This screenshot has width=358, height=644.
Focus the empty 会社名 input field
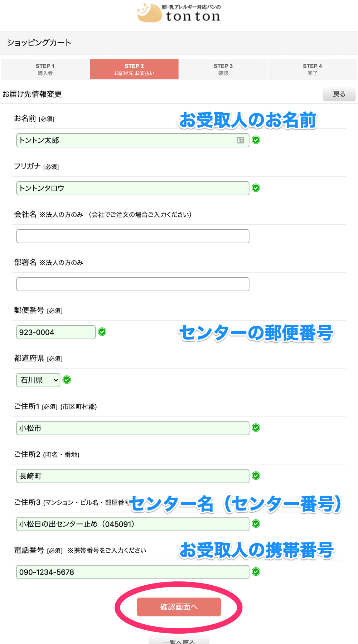pyautogui.click(x=133, y=236)
